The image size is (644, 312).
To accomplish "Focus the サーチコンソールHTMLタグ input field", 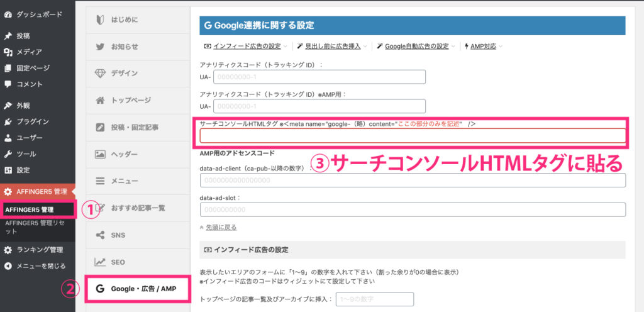I will (413, 135).
